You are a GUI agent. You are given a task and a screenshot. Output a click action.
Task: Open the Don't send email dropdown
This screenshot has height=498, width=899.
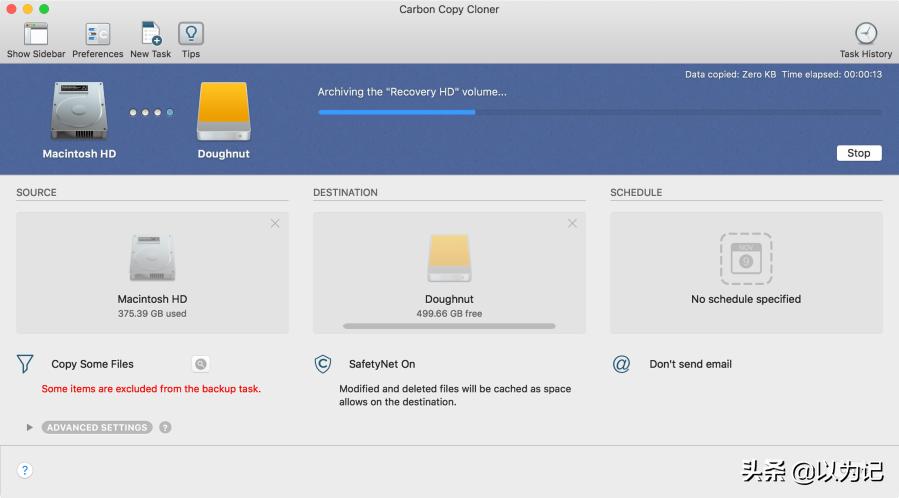[690, 364]
